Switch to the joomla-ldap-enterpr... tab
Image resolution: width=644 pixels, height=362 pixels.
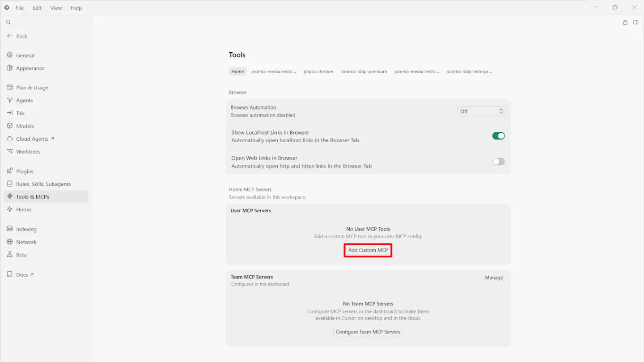pyautogui.click(x=469, y=72)
